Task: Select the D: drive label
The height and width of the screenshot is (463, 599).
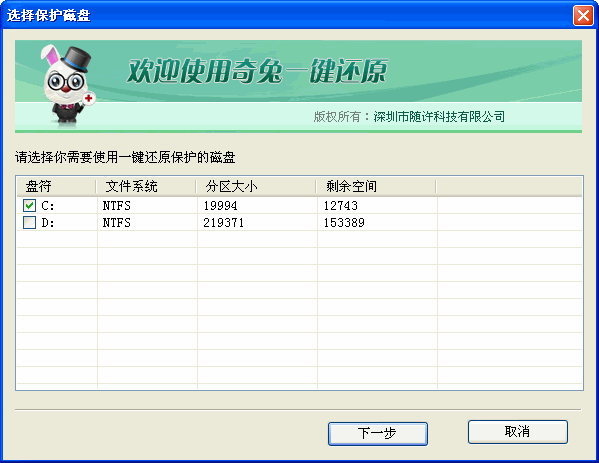Action: [x=48, y=223]
